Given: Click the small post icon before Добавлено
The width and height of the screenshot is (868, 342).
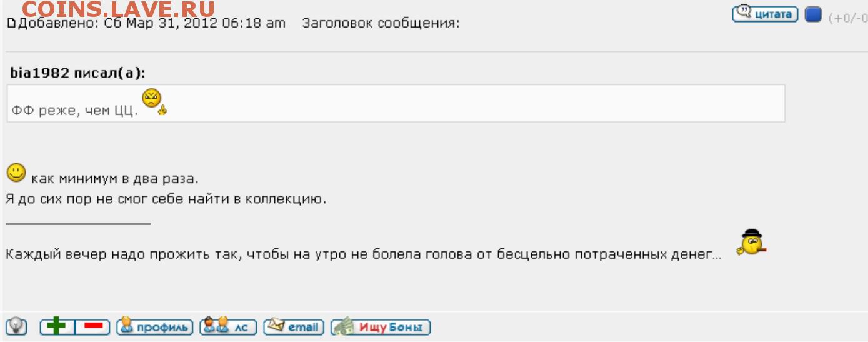Looking at the screenshot, I should pyautogui.click(x=10, y=24).
